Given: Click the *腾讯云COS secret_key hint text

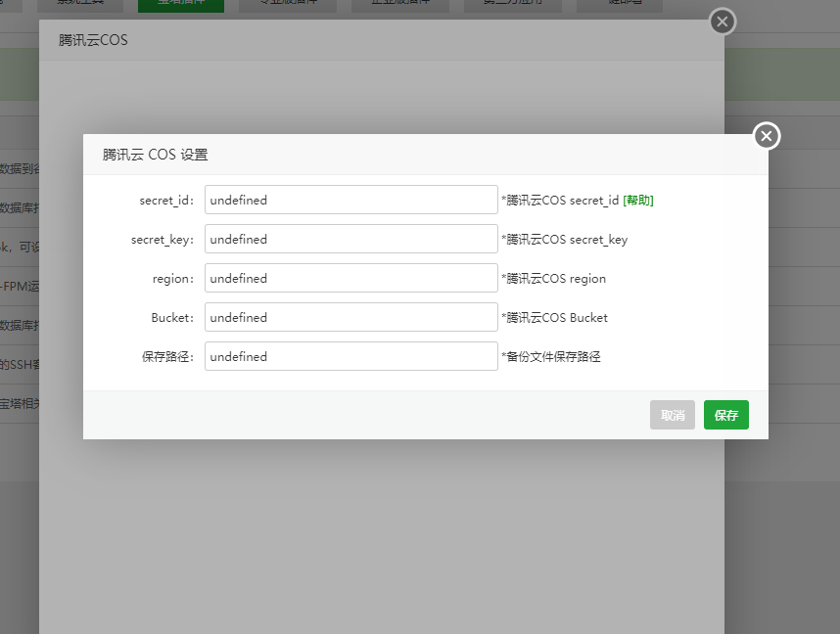Looking at the screenshot, I should tap(564, 240).
